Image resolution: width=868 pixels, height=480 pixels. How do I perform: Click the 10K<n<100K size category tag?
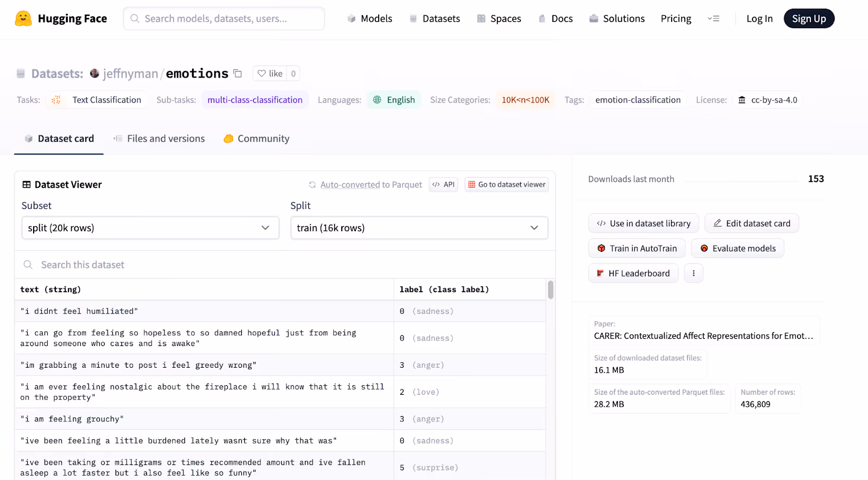click(525, 100)
